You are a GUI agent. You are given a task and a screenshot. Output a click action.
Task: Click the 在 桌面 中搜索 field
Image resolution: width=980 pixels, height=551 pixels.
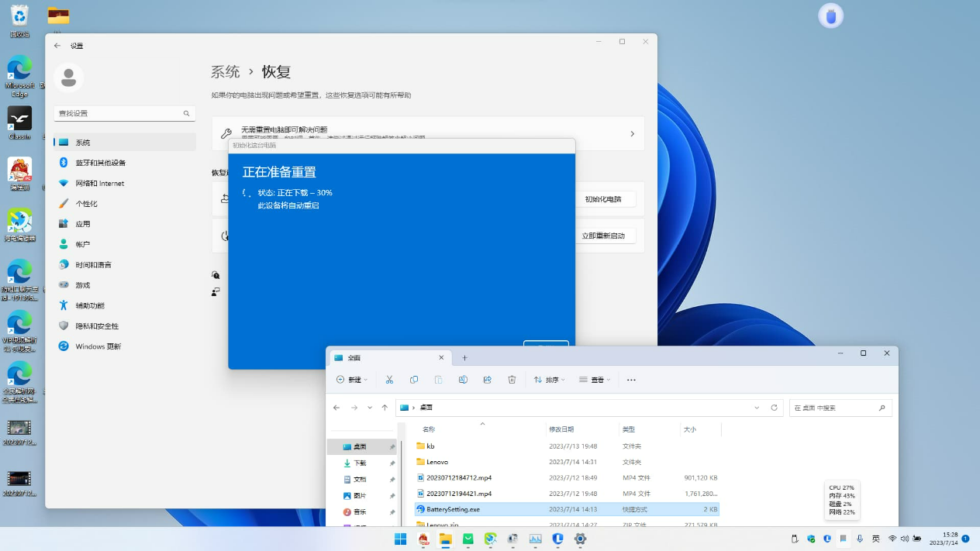click(840, 408)
